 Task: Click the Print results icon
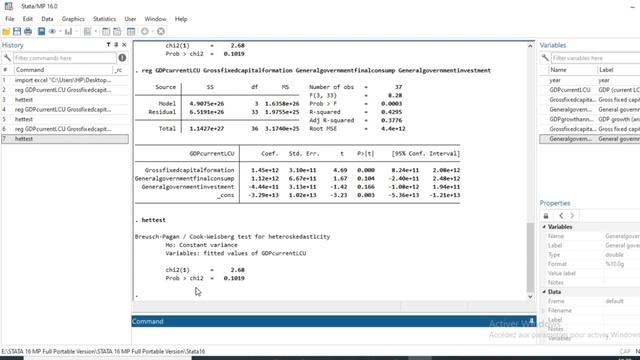coord(28,31)
